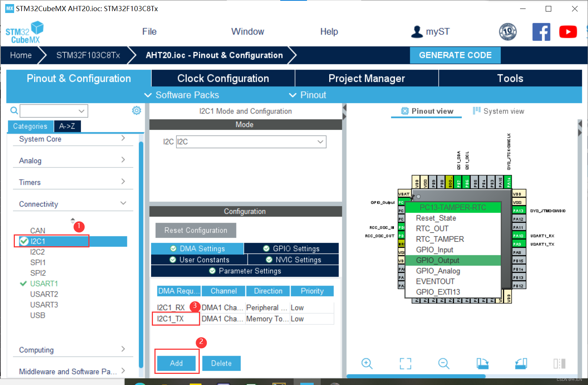588x385 pixels.
Task: Open the File menu
Action: [149, 32]
